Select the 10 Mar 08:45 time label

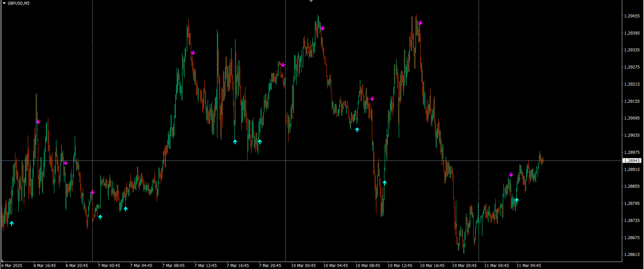(x=368, y=266)
